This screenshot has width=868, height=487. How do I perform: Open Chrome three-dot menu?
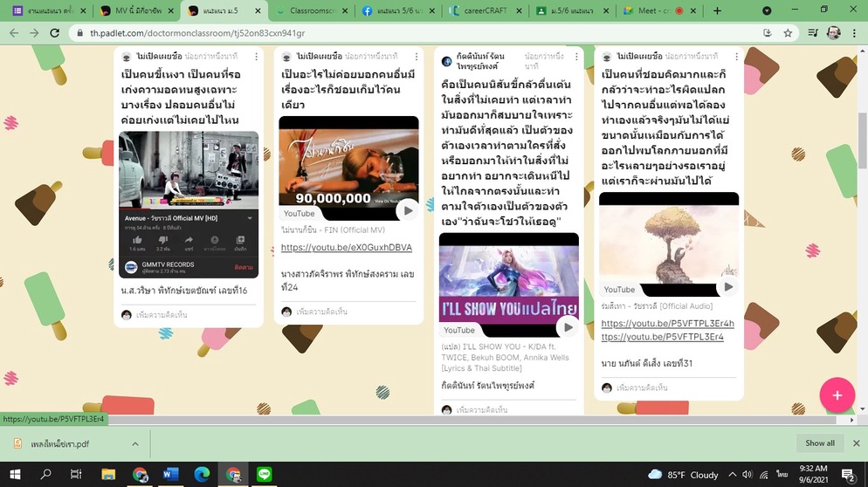(853, 33)
